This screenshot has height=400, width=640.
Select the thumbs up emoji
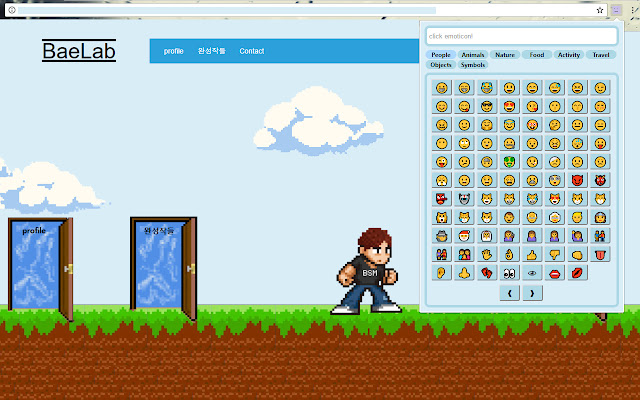[x=532, y=255]
